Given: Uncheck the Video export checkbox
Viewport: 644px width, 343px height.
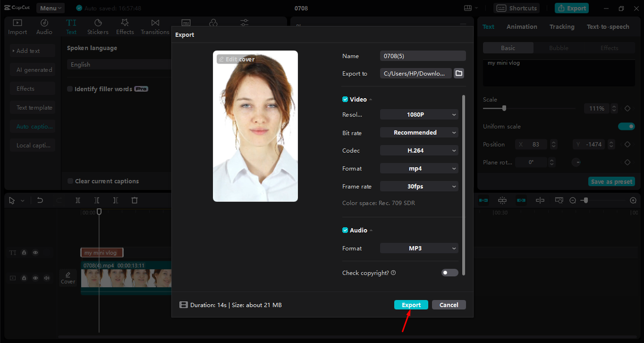Looking at the screenshot, I should 345,100.
